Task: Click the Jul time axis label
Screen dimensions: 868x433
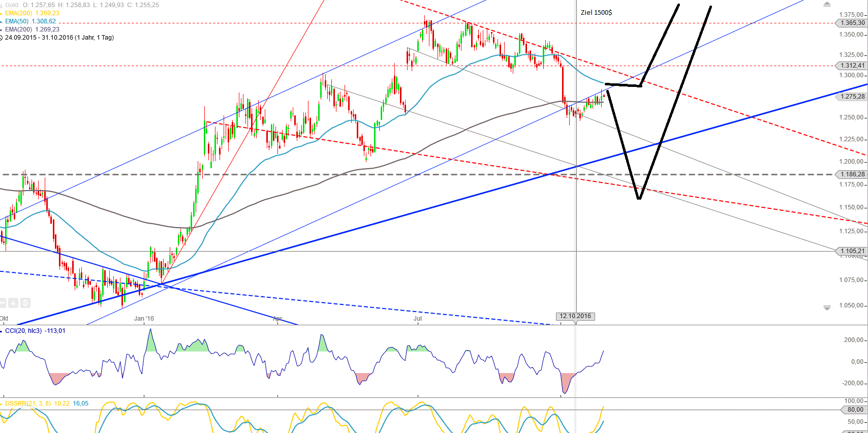Action: point(418,319)
